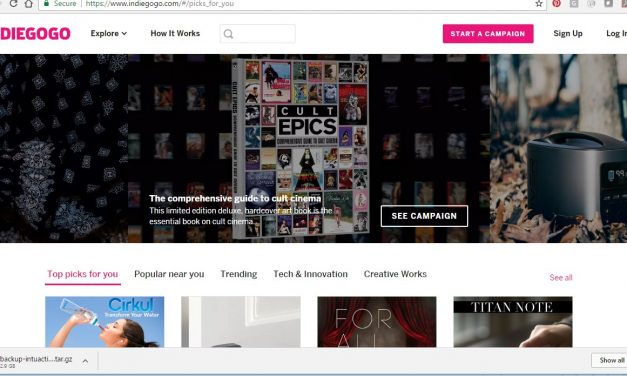Open the Titan Note campaign card

pyautogui.click(x=513, y=322)
